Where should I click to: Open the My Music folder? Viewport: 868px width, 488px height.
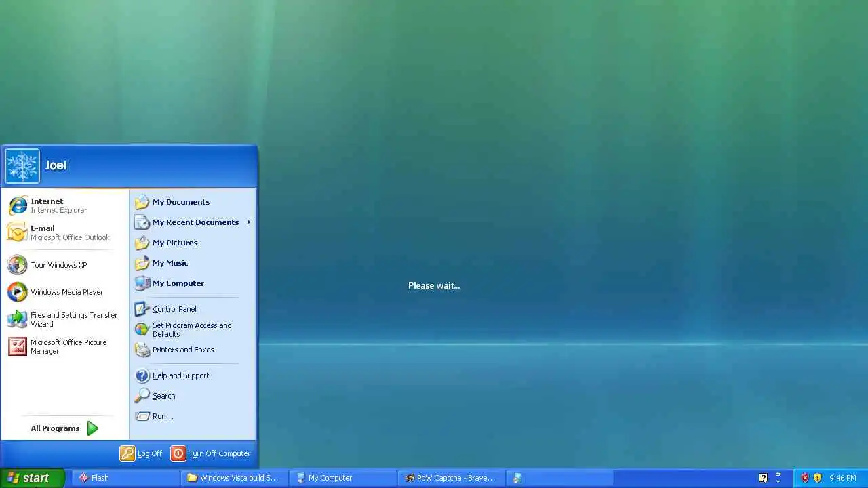193,263
